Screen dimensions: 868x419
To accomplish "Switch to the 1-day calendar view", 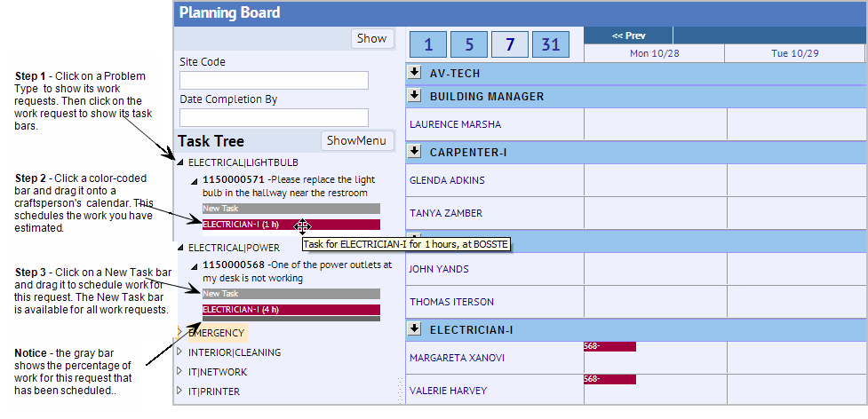I will pyautogui.click(x=428, y=43).
